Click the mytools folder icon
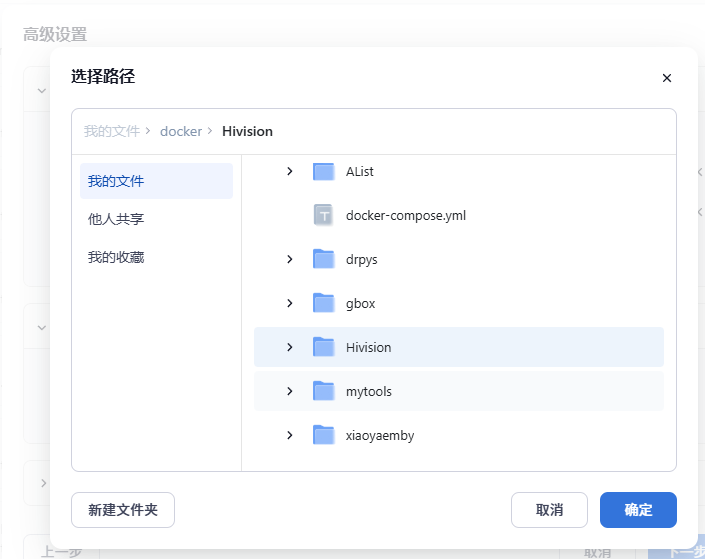This screenshot has height=559, width=705. click(x=323, y=391)
